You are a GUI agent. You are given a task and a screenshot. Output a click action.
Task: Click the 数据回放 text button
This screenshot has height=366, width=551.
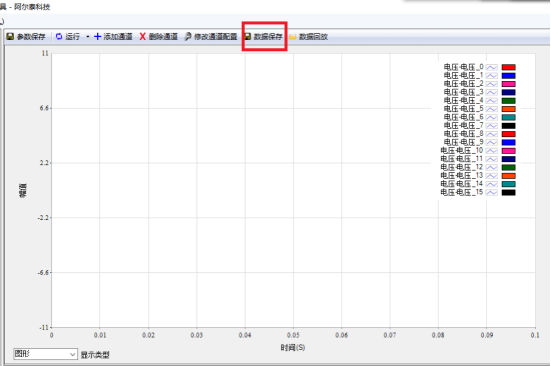pos(313,37)
